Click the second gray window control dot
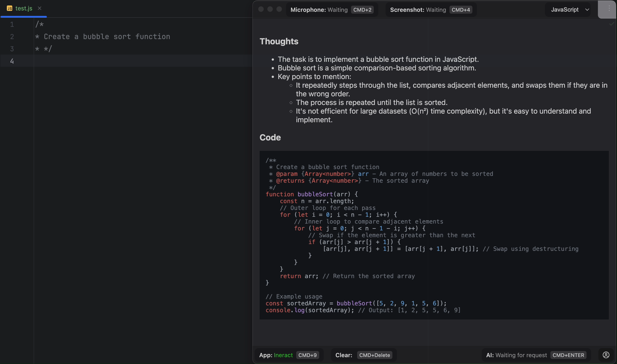 270,9
